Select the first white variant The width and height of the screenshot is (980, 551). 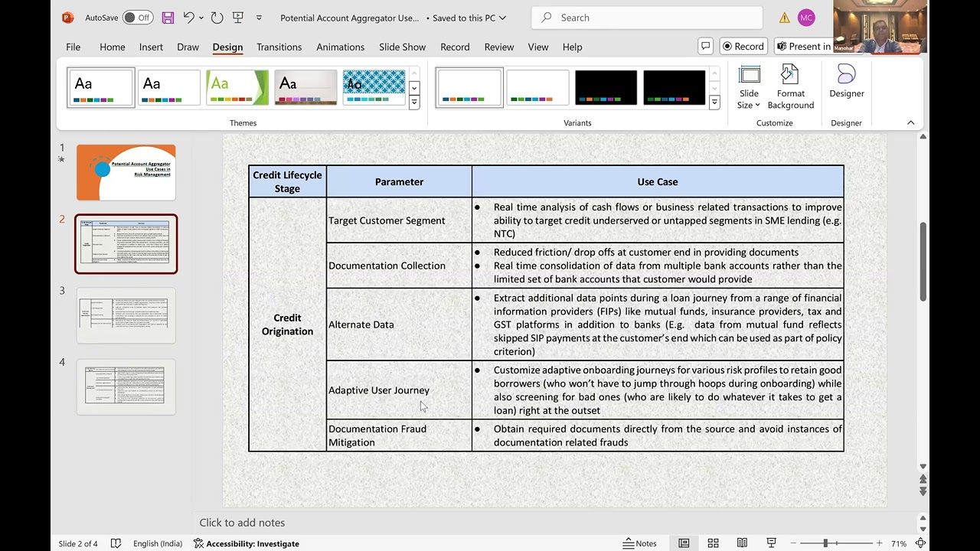[x=469, y=87]
